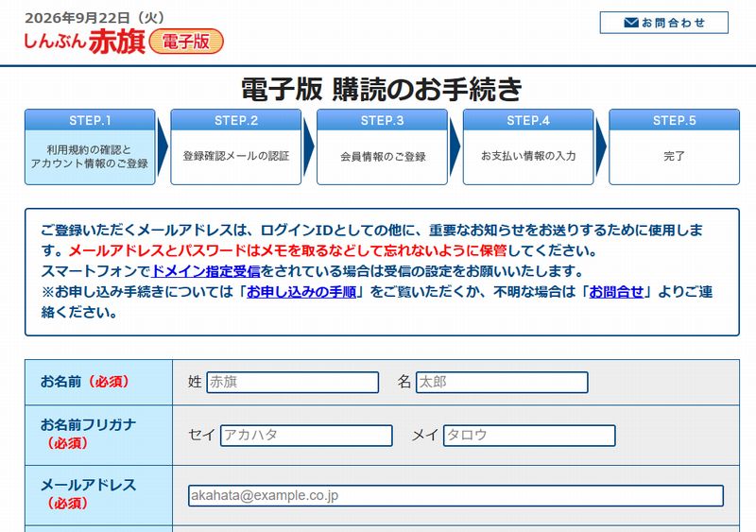Click the しんぶん赤旗 電子版 logo
Screen dimensions: 756x532
pos(124,41)
